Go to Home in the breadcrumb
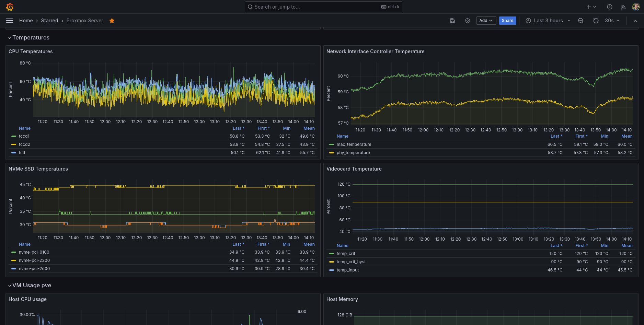This screenshot has height=325, width=644. point(26,21)
